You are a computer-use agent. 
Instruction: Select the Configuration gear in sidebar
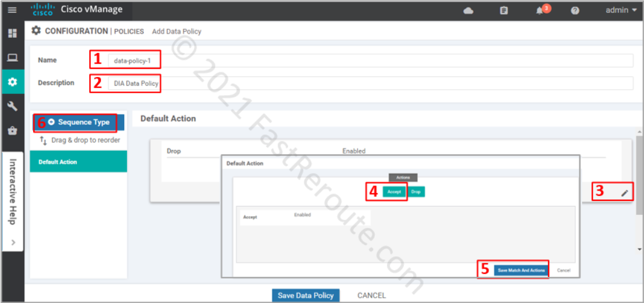tap(12, 82)
